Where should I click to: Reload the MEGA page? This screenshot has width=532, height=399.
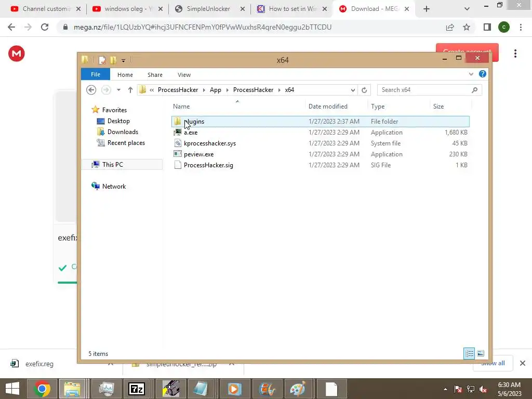pyautogui.click(x=45, y=27)
